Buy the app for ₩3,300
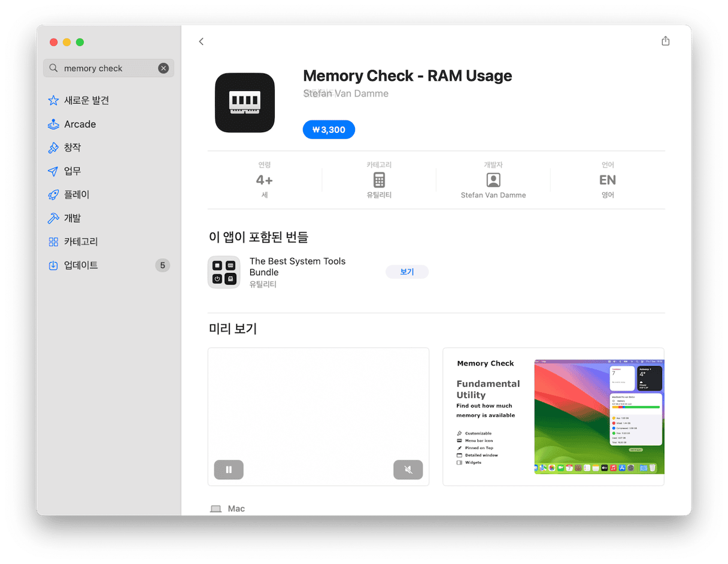Image resolution: width=728 pixels, height=564 pixels. pos(329,129)
